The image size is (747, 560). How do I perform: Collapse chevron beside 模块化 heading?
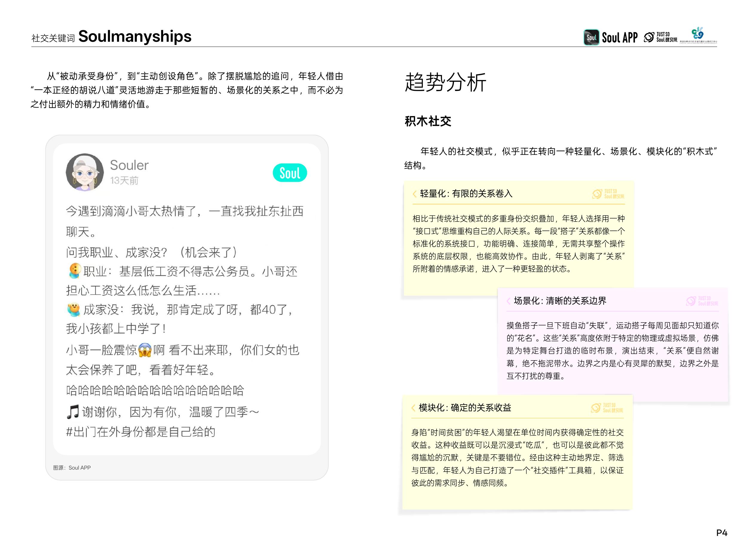(413, 408)
